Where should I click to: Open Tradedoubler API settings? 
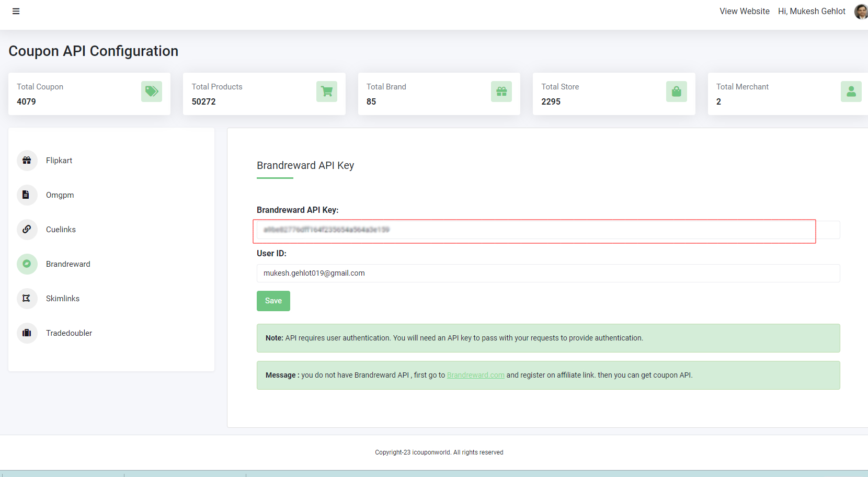pos(69,333)
